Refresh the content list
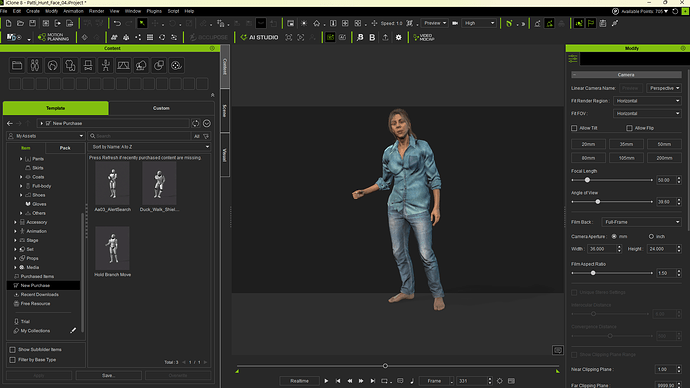The image size is (690, 388). pyautogui.click(x=195, y=124)
